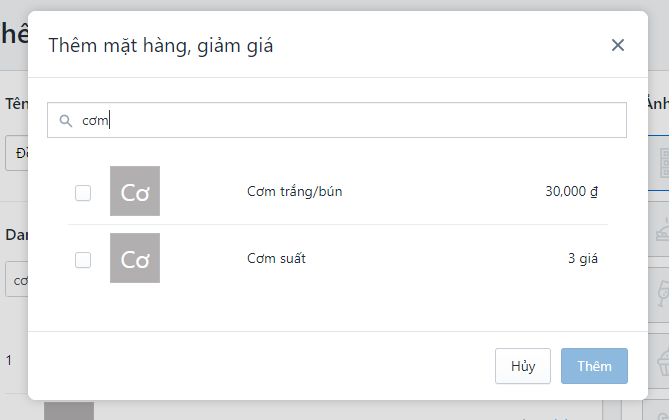The image size is (669, 420).
Task: Expand the 3 giá price options
Action: (x=582, y=258)
